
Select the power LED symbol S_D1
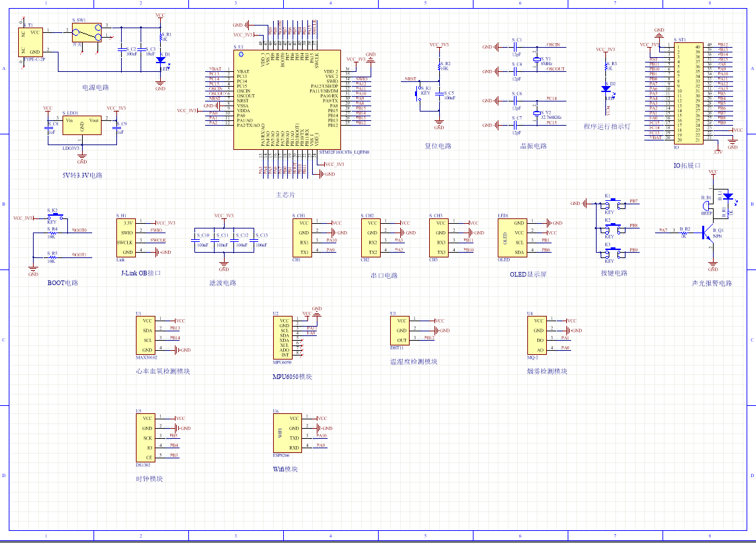(161, 60)
